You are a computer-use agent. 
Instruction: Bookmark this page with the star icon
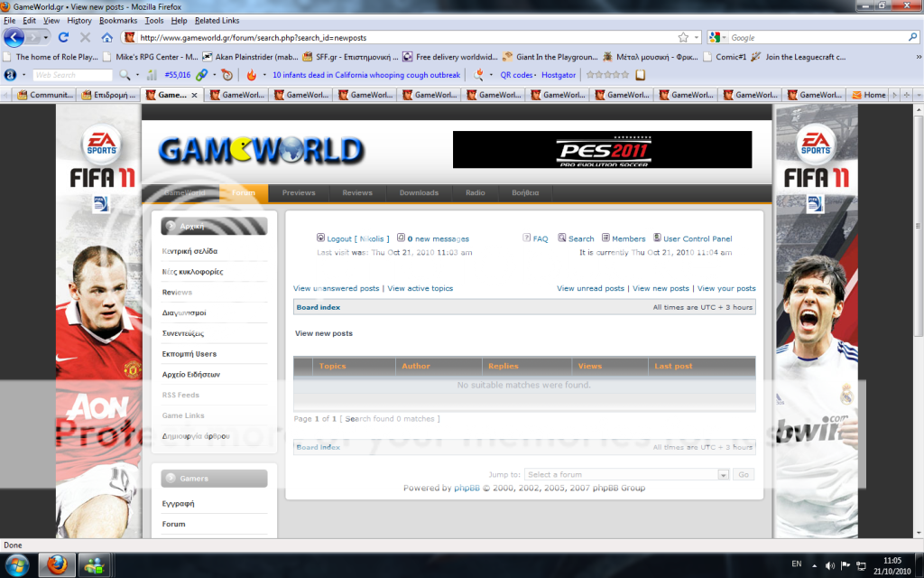[683, 37]
